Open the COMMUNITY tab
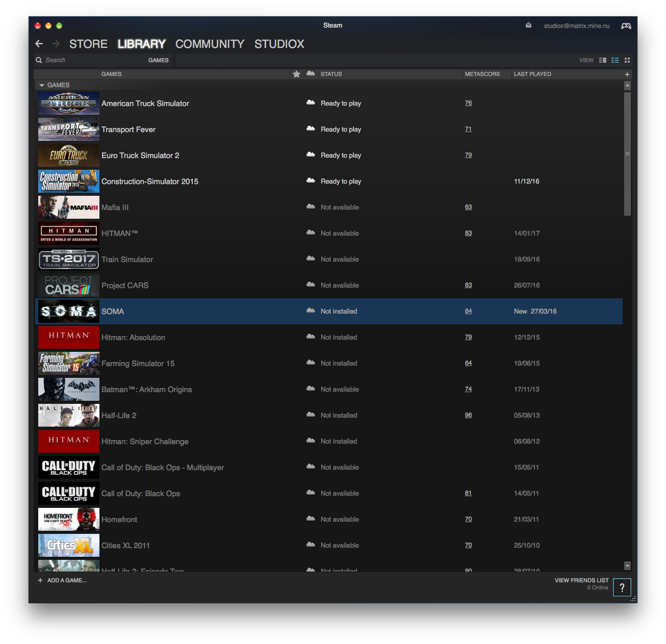The width and height of the screenshot is (666, 644). point(210,44)
